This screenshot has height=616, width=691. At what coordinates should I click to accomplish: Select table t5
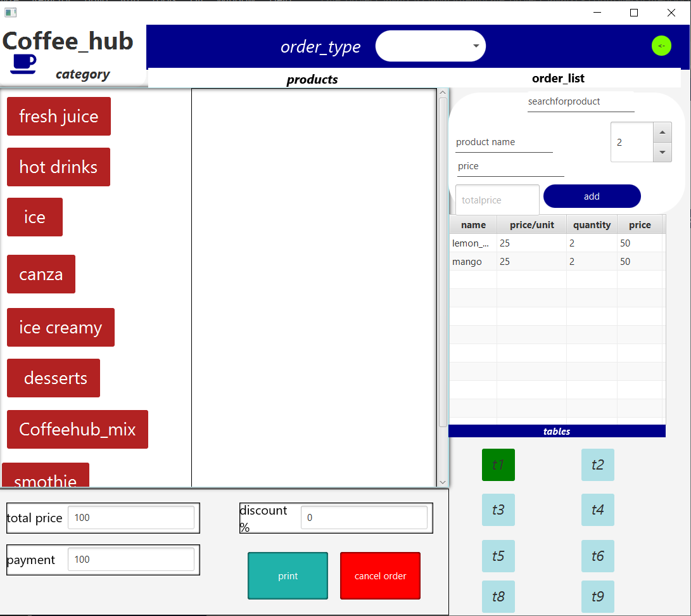click(498, 556)
